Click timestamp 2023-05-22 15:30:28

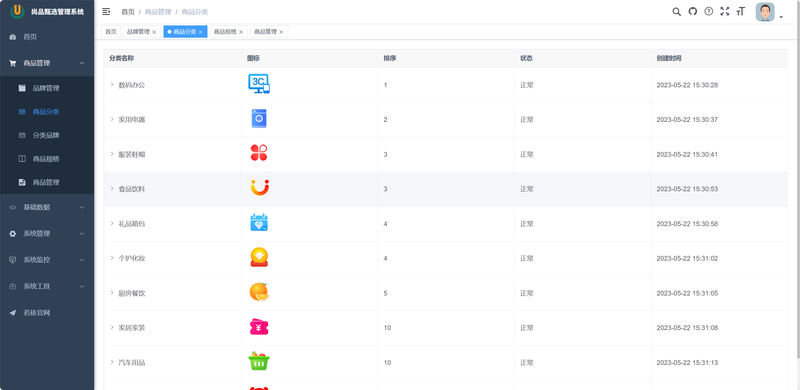coord(687,85)
